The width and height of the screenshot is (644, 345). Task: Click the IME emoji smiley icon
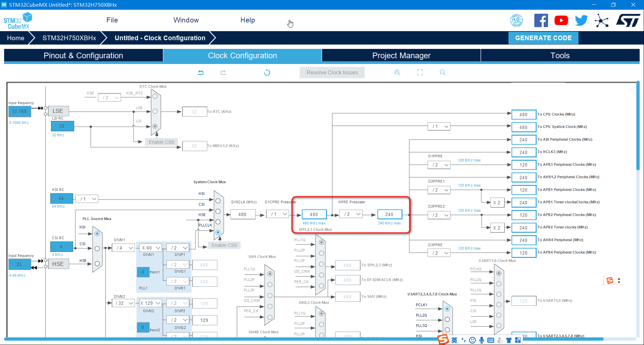tap(472, 340)
